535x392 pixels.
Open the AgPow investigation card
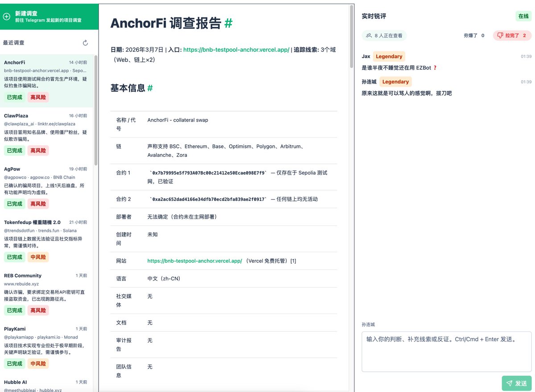[x=46, y=188]
